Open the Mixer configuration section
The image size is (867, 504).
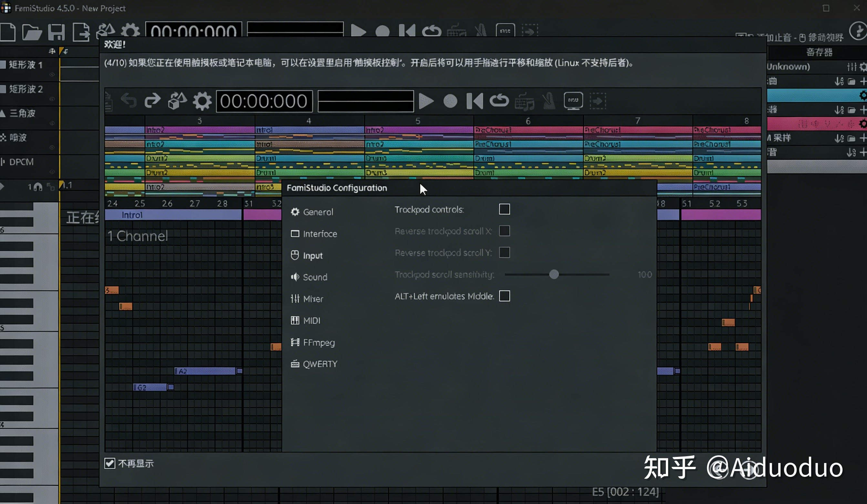pyautogui.click(x=306, y=299)
